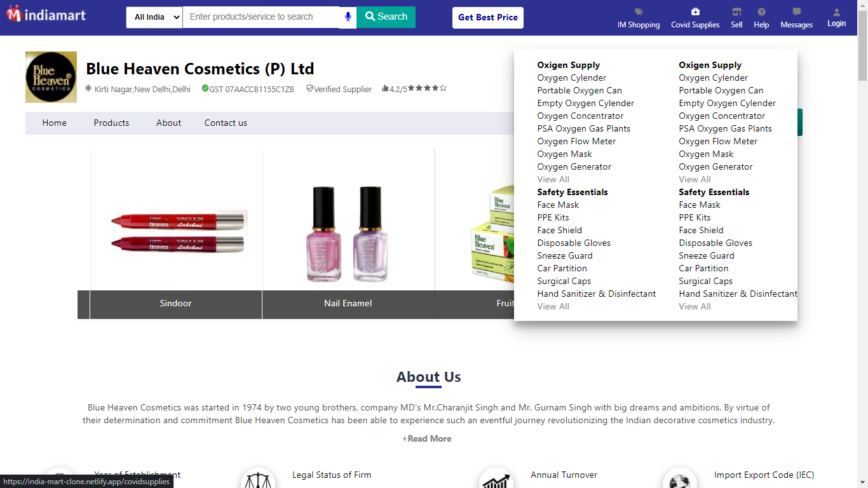This screenshot has height=488, width=868.
Task: Click the microphone voice search icon
Action: 348,17
